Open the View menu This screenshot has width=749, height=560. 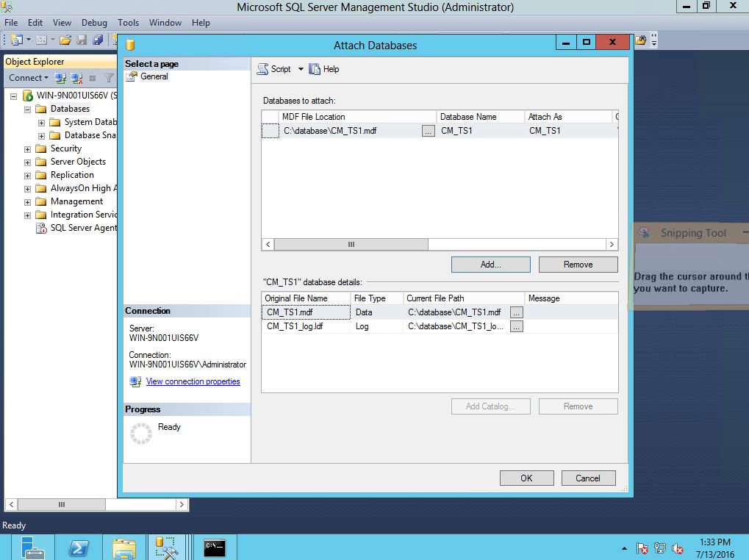pos(62,23)
